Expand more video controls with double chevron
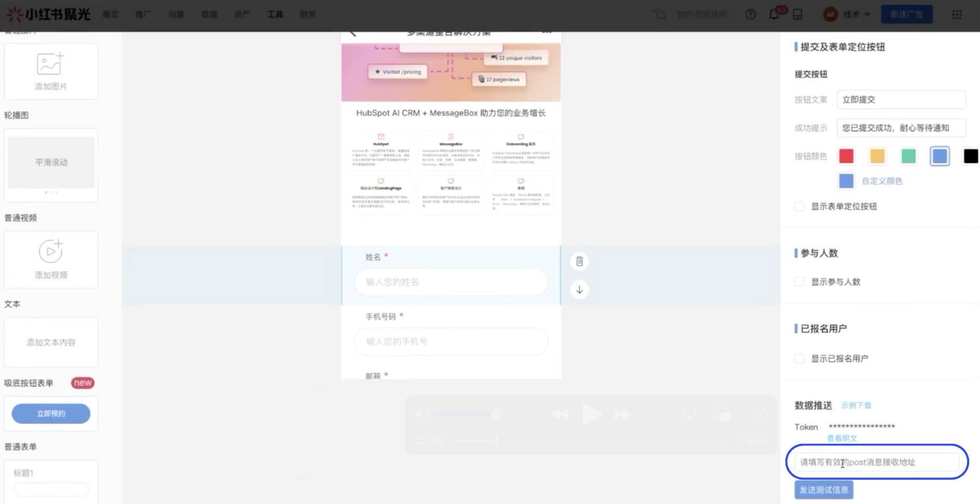The height and width of the screenshot is (504, 980). tap(761, 414)
